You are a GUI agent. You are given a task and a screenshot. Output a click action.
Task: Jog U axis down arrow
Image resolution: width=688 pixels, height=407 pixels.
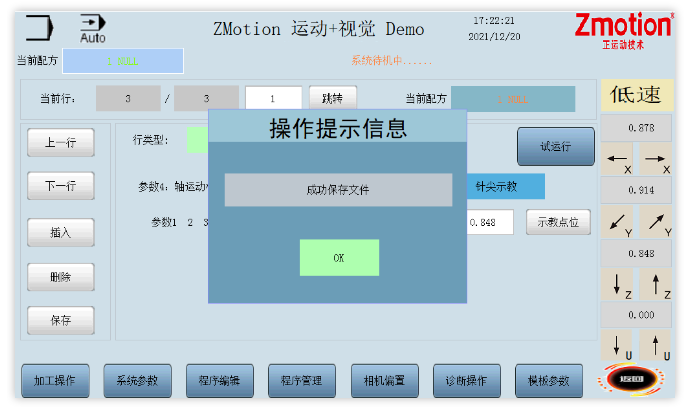[x=617, y=345]
